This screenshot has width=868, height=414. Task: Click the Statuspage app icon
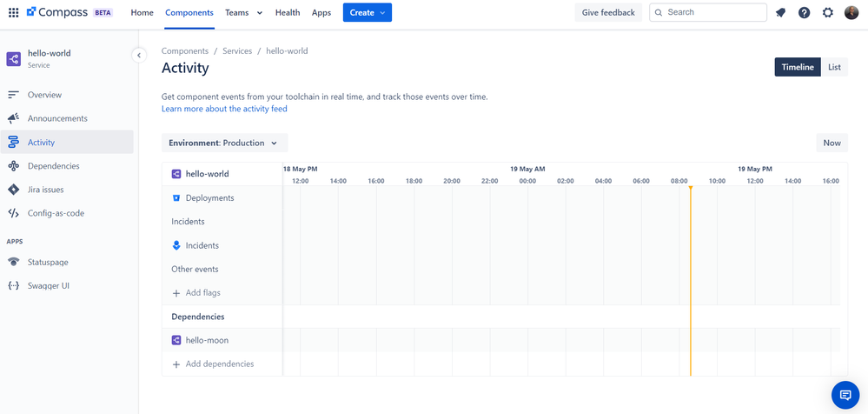14,262
